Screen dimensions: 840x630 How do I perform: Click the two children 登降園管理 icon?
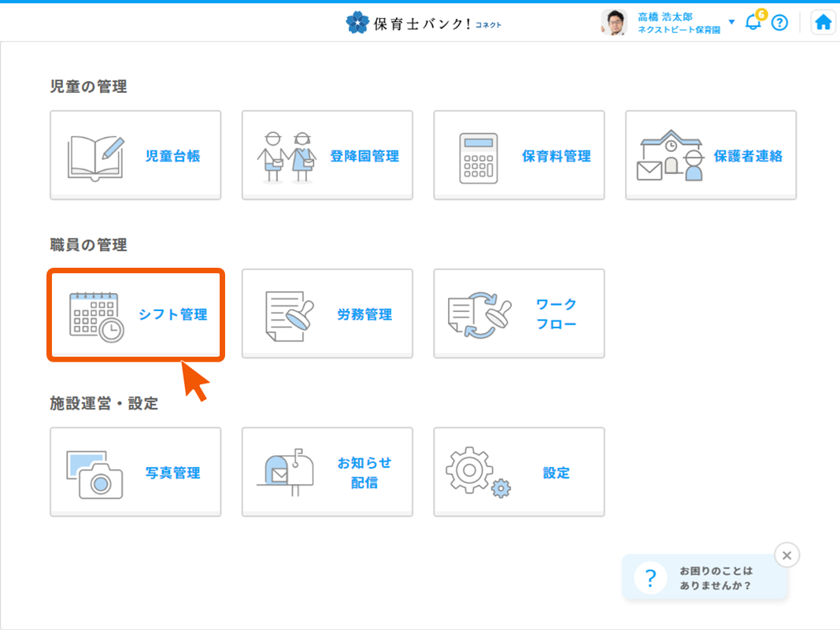pyautogui.click(x=287, y=157)
